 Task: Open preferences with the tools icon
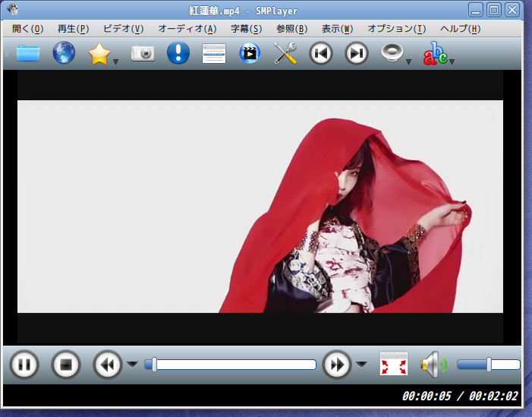tap(285, 53)
